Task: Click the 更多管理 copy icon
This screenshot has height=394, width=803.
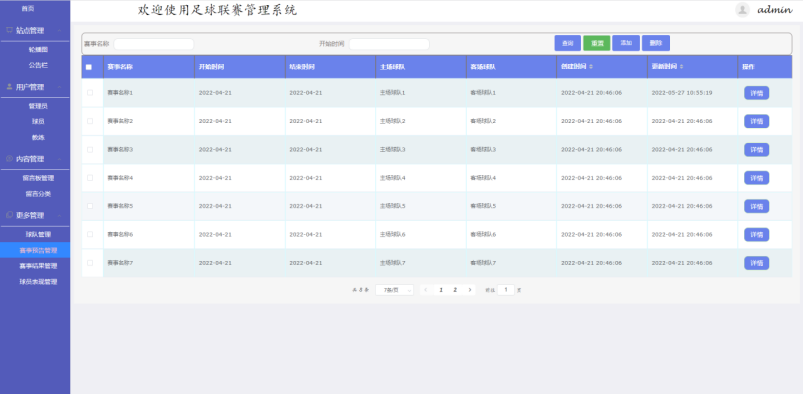Action: [9, 215]
